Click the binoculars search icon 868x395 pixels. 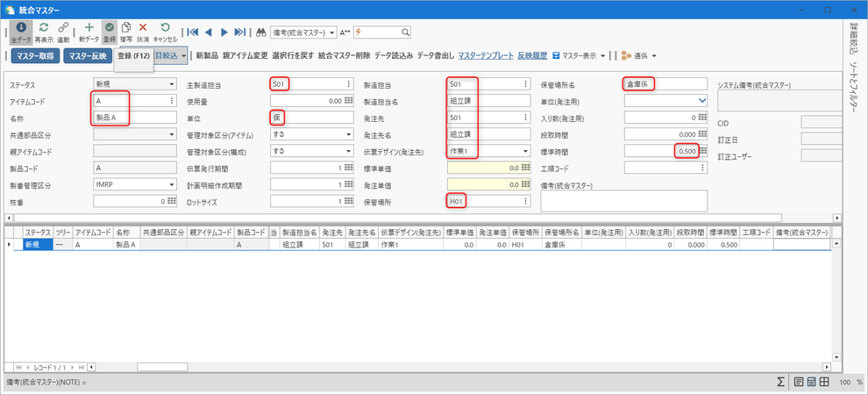(262, 32)
